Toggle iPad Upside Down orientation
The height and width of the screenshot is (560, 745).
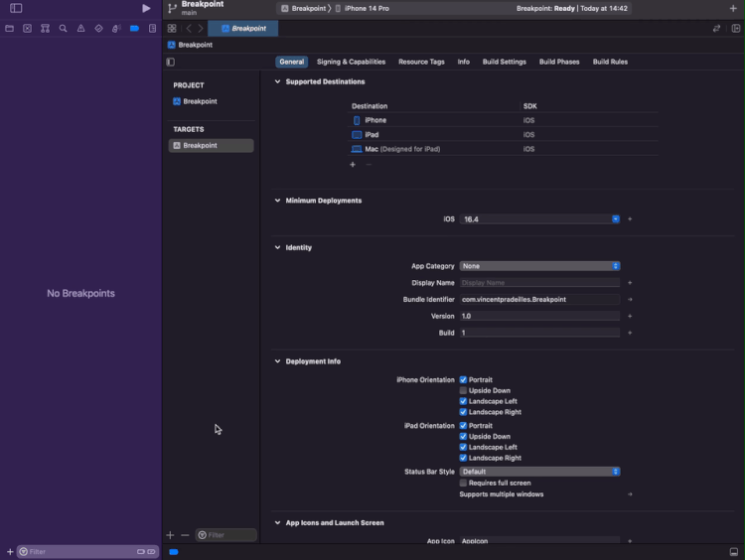[463, 437]
